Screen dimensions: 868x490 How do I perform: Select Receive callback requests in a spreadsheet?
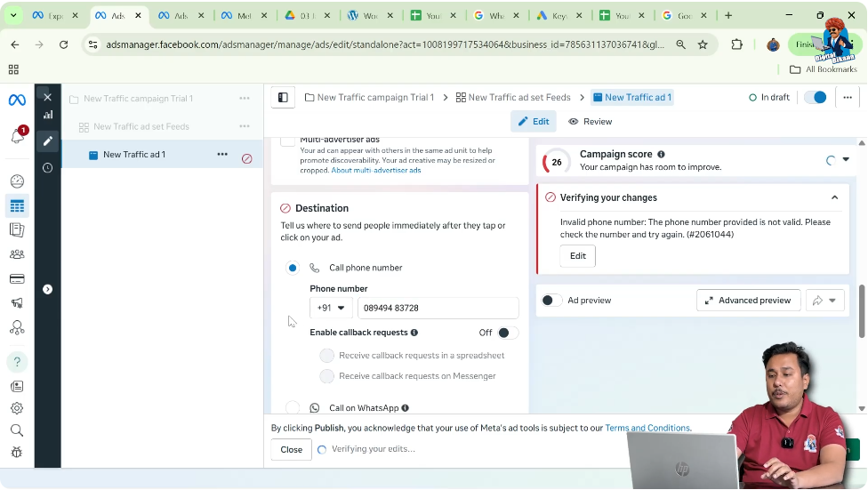pos(327,356)
